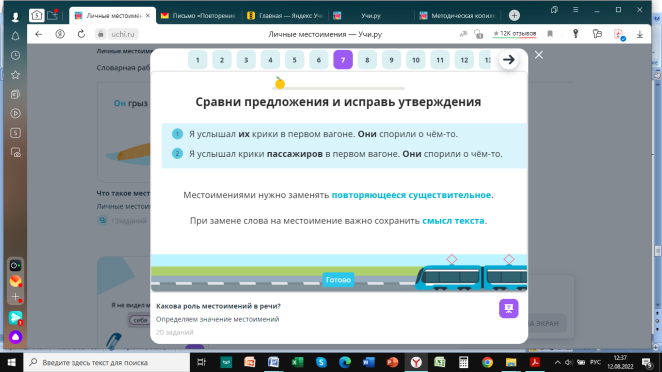Go to task number 3
This screenshot has height=372, width=662.
(x=246, y=60)
